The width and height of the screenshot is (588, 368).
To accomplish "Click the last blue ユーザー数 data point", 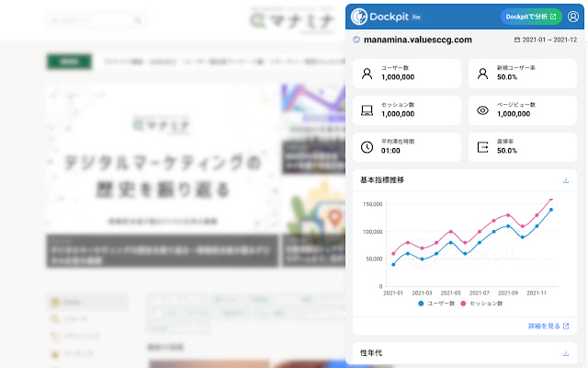I will 551,210.
